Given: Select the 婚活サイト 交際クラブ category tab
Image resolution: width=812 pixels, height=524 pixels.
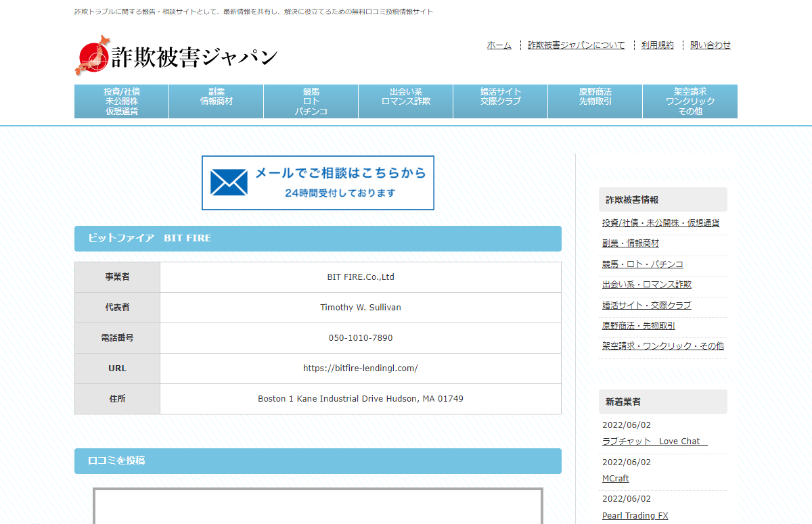Looking at the screenshot, I should pyautogui.click(x=499, y=101).
